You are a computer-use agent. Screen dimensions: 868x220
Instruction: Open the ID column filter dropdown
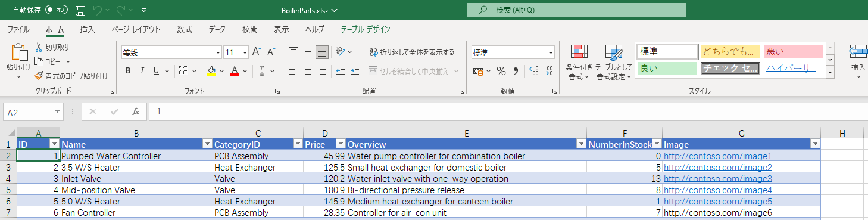coord(54,144)
